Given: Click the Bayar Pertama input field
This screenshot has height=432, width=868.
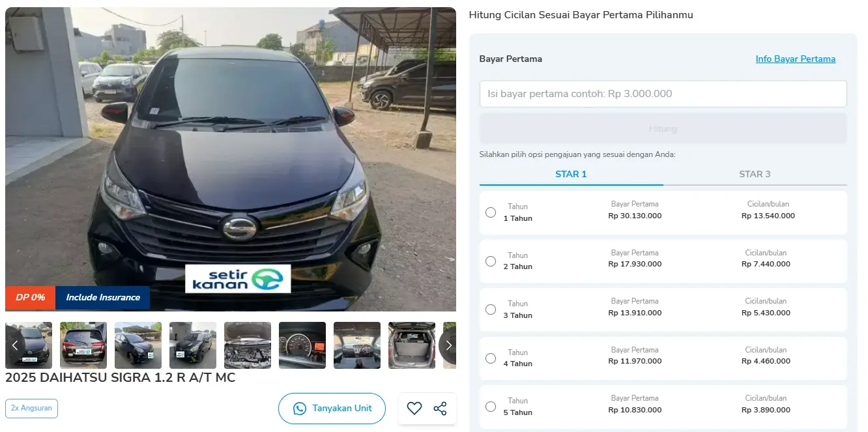Looking at the screenshot, I should pyautogui.click(x=663, y=94).
